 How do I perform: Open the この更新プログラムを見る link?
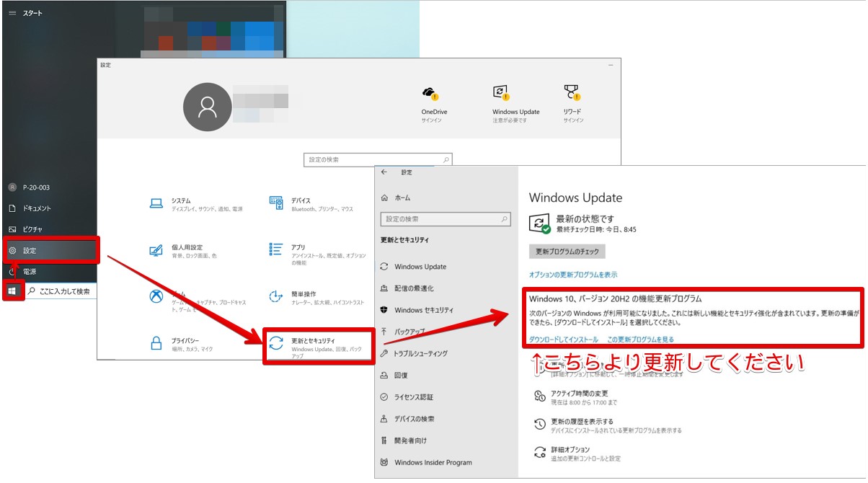pos(641,339)
